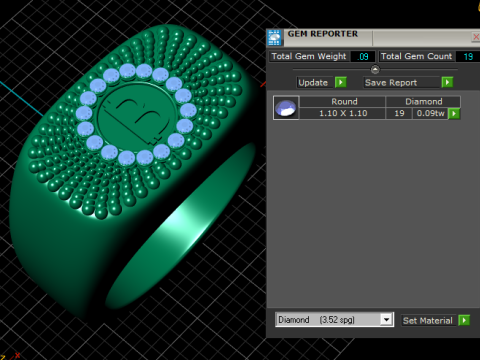Select the round gem thumbnail
This screenshot has width=480, height=360.
pos(286,108)
